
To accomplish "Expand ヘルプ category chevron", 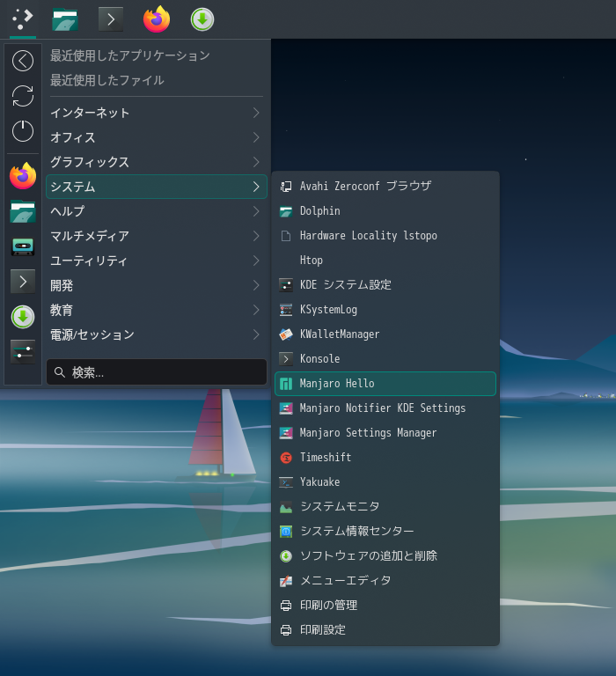I will tap(256, 211).
